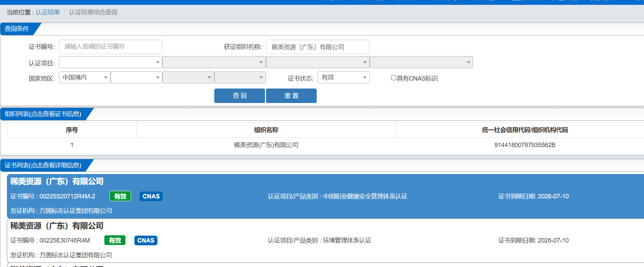This screenshot has width=644, height=267.
Task: Focus the 证书编号 input field
Action: 111,47
